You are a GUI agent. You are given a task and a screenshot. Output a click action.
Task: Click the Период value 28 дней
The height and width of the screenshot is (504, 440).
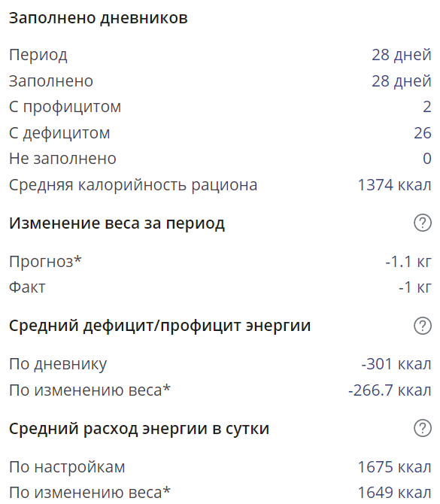point(402,55)
